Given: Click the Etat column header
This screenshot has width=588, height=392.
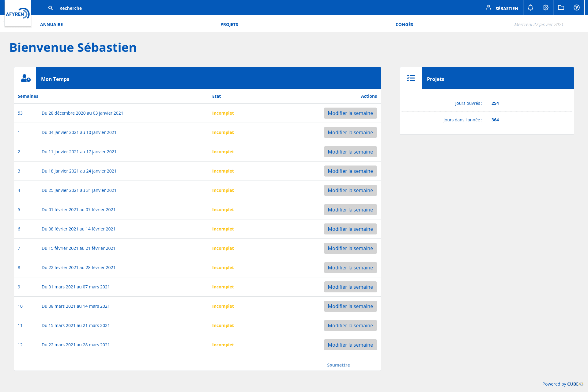Looking at the screenshot, I should point(217,96).
